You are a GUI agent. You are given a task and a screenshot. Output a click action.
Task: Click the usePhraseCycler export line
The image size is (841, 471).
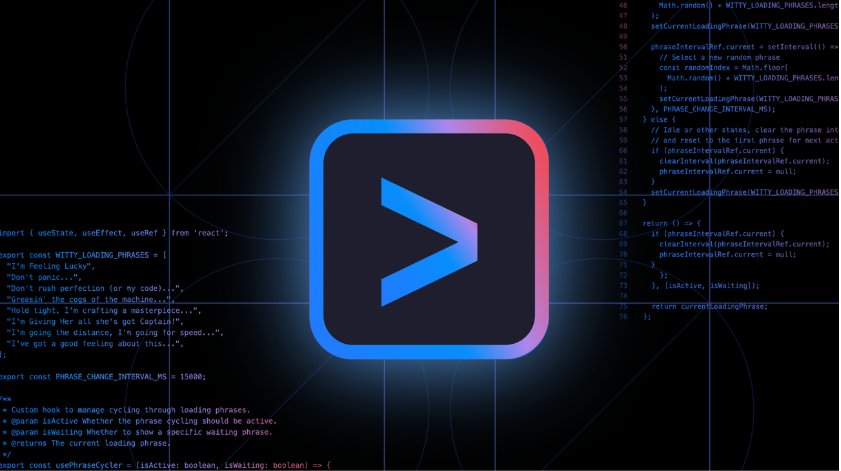tap(165, 465)
